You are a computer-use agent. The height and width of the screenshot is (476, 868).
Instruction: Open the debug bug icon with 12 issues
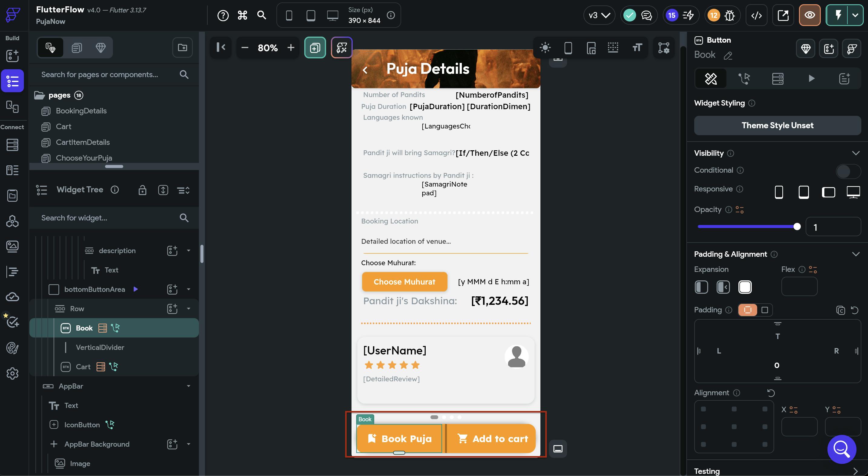(x=730, y=15)
